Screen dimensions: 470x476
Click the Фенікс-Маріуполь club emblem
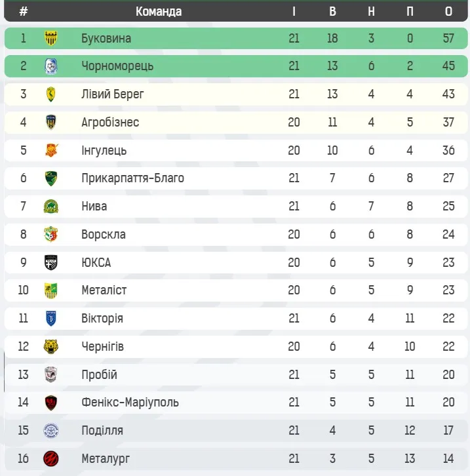(51, 403)
